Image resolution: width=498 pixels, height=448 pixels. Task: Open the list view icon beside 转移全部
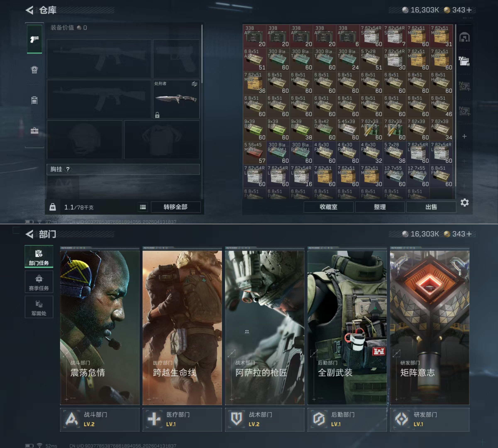coord(143,207)
